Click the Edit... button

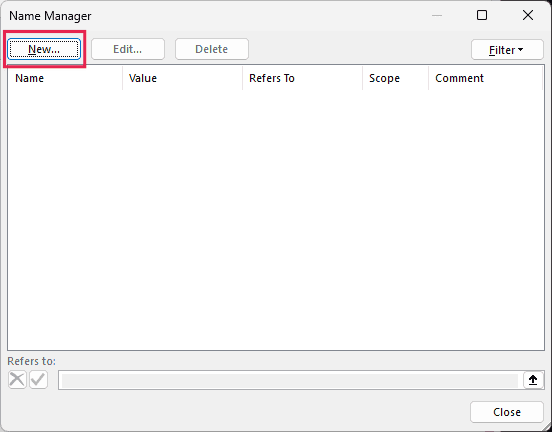point(128,49)
